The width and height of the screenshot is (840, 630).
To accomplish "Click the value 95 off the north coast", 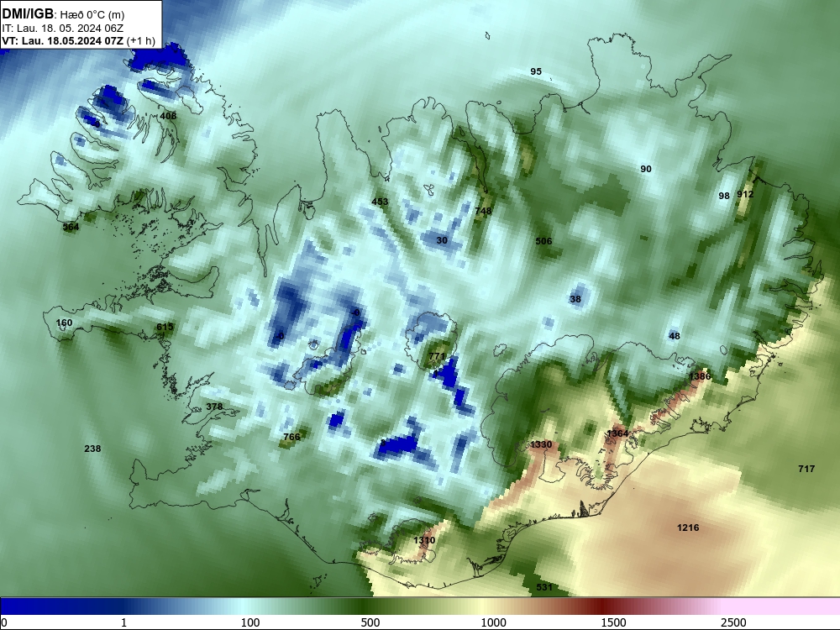I will click(x=536, y=71).
